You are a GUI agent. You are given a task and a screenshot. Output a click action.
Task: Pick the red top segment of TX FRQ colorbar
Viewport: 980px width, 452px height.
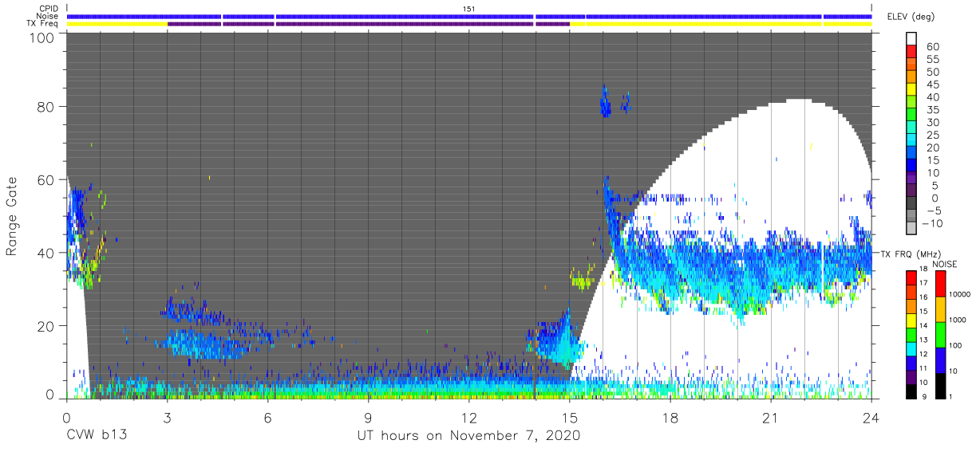pos(912,277)
